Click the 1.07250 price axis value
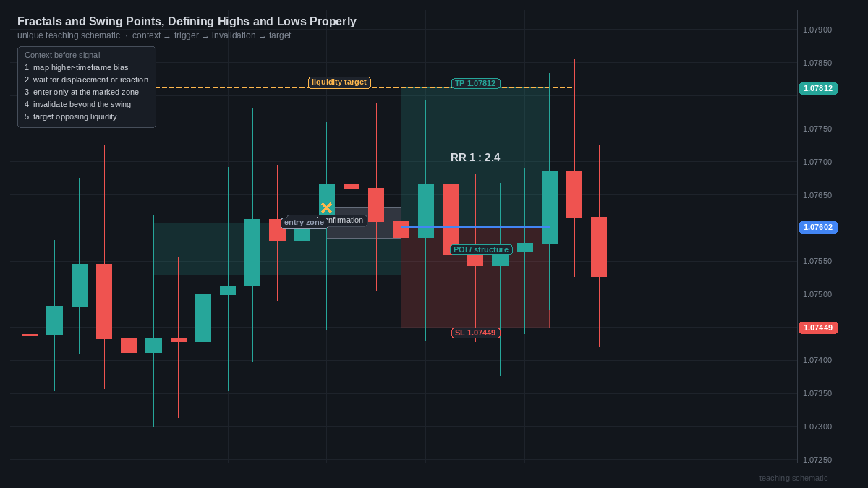 (x=817, y=460)
